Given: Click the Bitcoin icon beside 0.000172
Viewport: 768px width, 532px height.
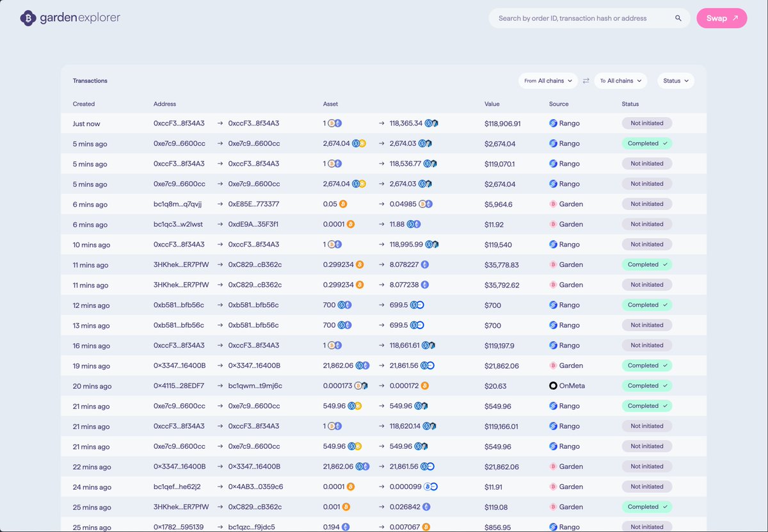Looking at the screenshot, I should click(425, 386).
